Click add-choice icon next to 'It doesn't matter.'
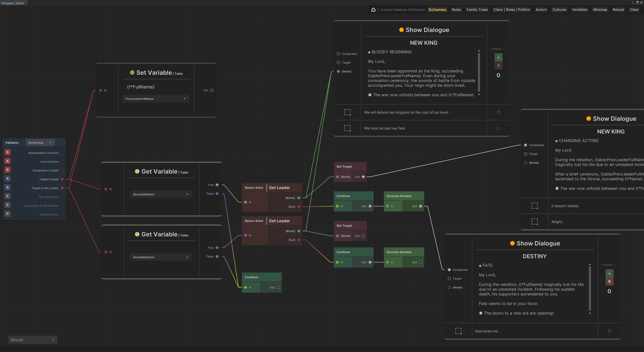The width and height of the screenshot is (644, 352). pos(535,206)
